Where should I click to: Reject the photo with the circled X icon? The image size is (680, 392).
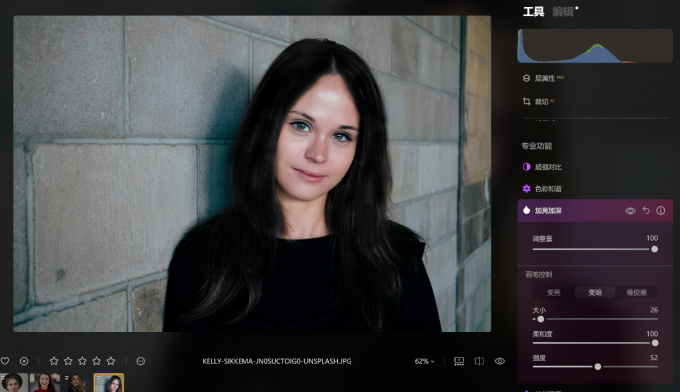coord(24,361)
